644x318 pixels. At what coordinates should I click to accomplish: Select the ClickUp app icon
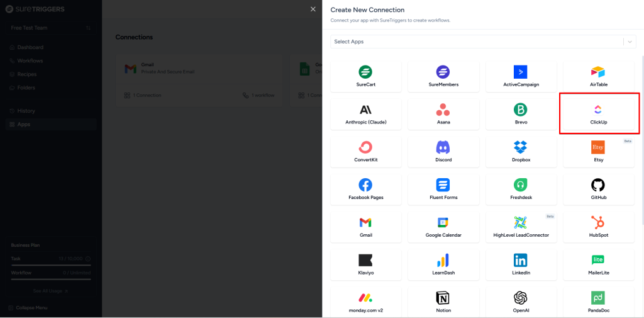coord(597,110)
